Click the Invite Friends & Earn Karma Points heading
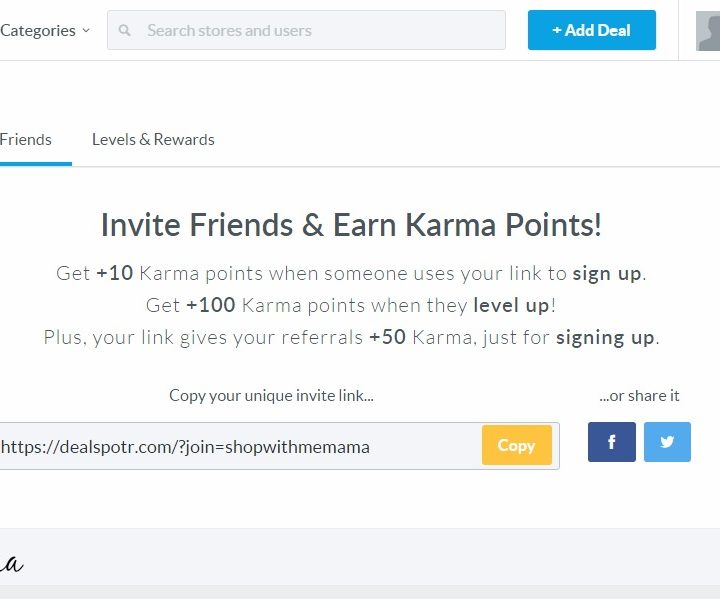This screenshot has height=599, width=720. pos(351,225)
